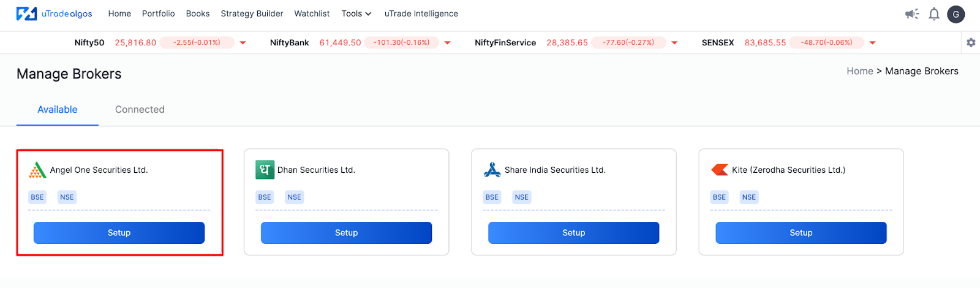Click NSE tag on Angel One card
The width and height of the screenshot is (980, 288).
point(67,197)
